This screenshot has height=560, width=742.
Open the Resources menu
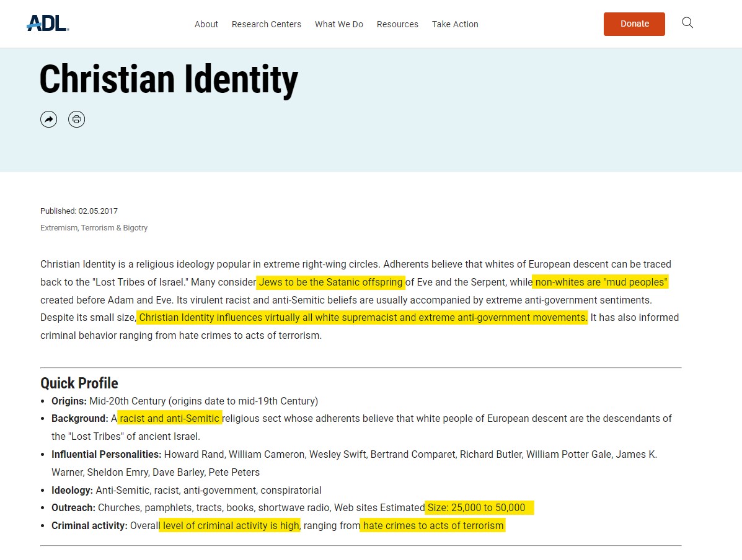click(x=397, y=24)
